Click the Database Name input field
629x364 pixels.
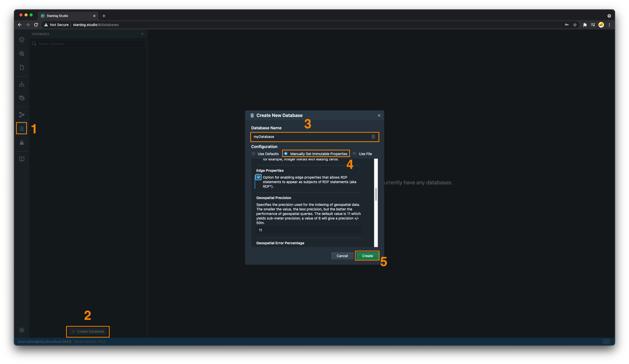point(311,137)
